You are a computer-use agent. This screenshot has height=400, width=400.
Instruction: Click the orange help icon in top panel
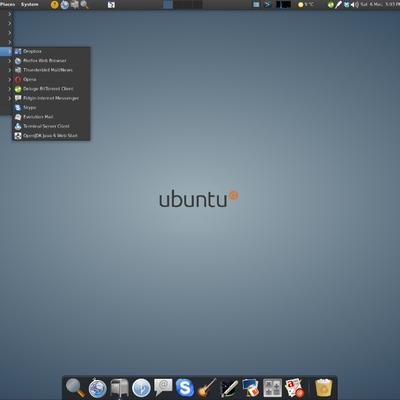pos(55,5)
